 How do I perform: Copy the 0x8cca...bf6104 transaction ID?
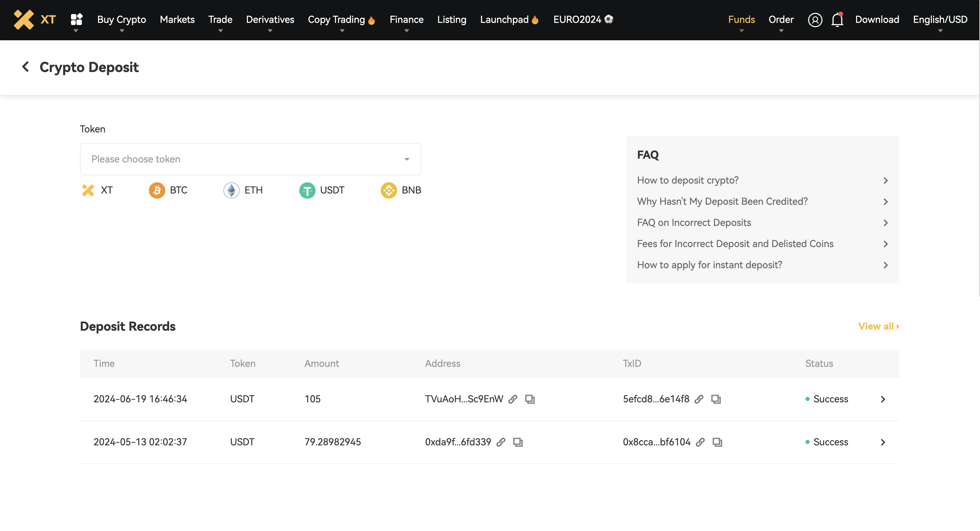tap(717, 442)
